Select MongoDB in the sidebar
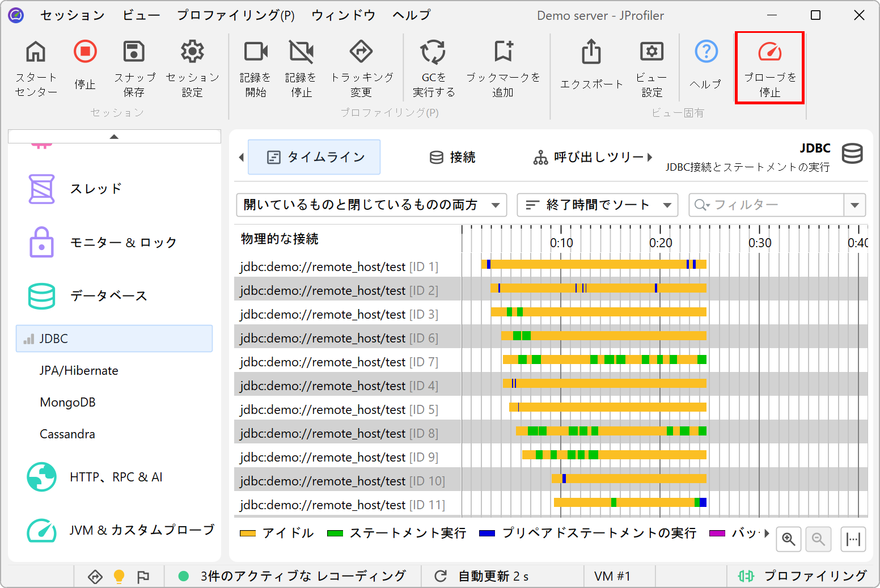This screenshot has width=880, height=588. (67, 403)
